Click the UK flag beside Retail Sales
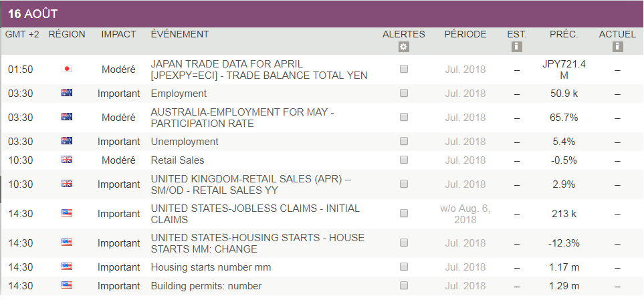This screenshot has height=300, width=644. [x=67, y=160]
